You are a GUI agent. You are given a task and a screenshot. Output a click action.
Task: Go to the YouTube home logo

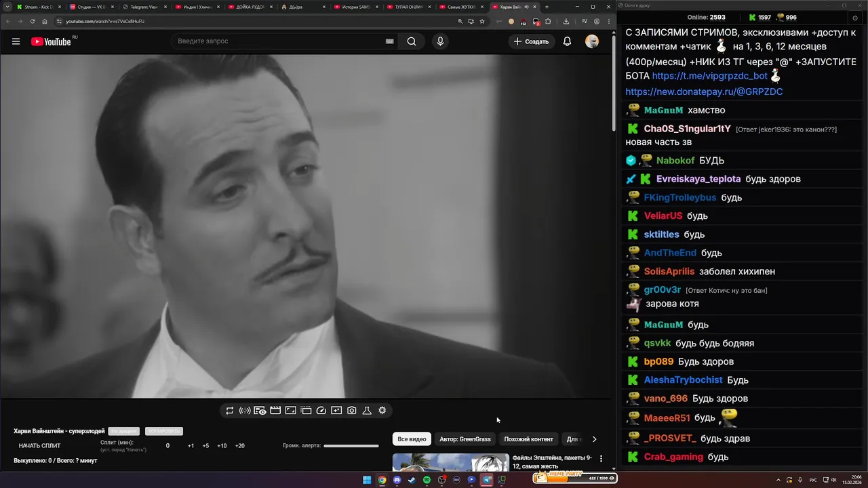click(51, 41)
